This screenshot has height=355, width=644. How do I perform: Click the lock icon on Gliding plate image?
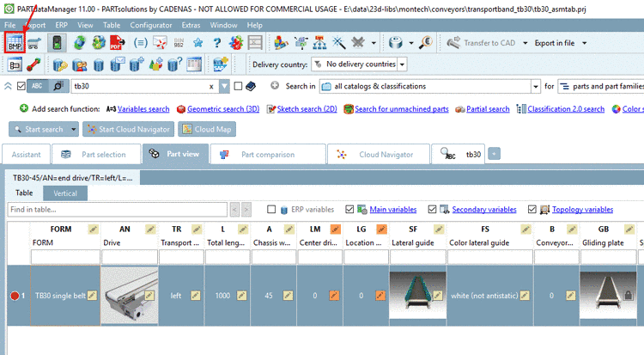tap(628, 296)
